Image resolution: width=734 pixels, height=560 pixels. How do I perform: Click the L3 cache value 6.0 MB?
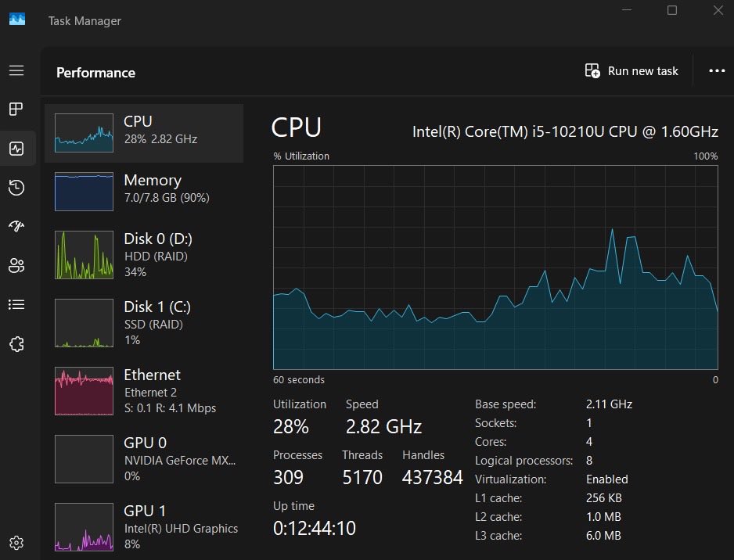point(603,536)
